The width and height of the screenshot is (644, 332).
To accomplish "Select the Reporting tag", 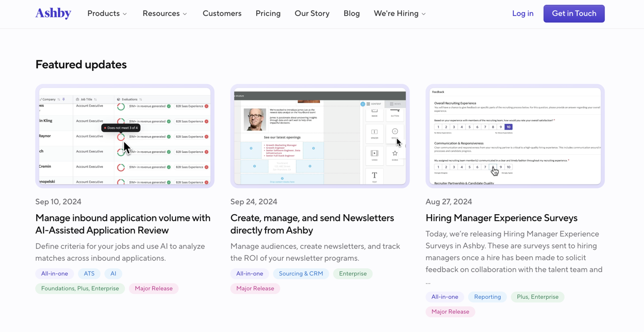I will click(x=487, y=297).
